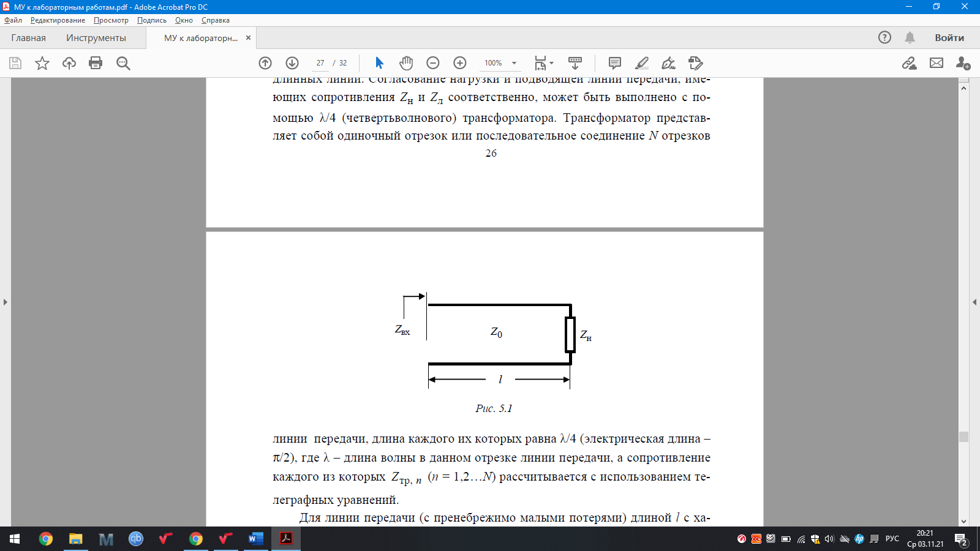Add the document to starred bookmarks
980x551 pixels.
click(x=42, y=63)
